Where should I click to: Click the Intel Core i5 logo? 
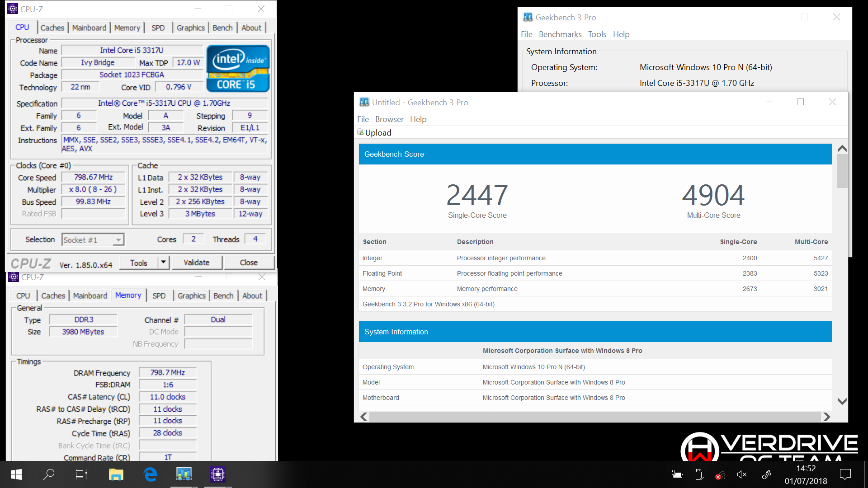pyautogui.click(x=238, y=68)
